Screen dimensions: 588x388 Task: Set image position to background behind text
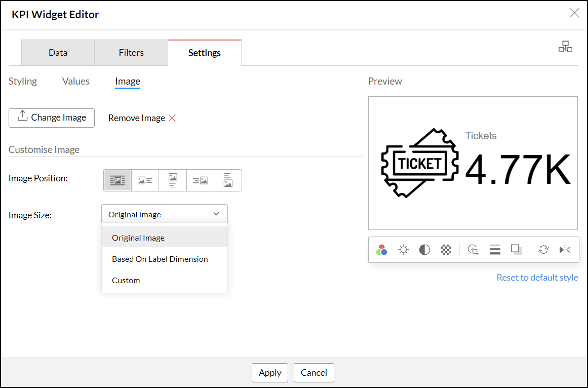[117, 180]
